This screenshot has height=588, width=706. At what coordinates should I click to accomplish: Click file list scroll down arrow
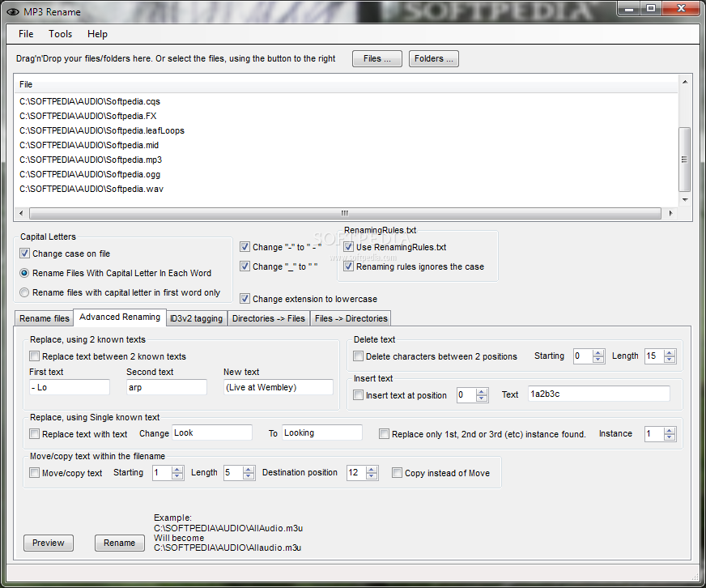pos(685,199)
